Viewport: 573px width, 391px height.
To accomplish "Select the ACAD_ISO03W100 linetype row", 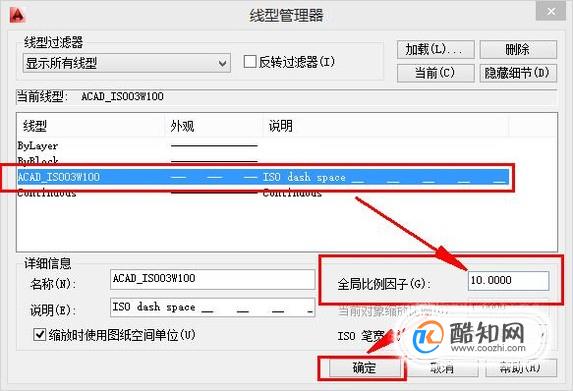I will coord(263,177).
